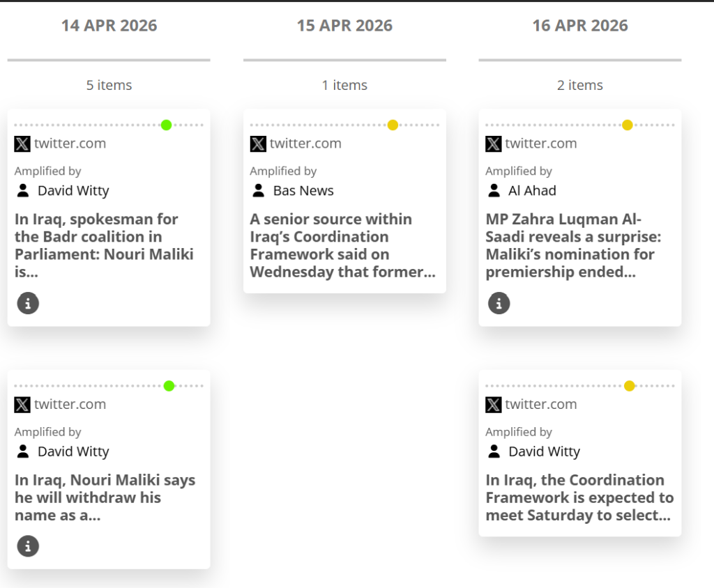Click yellow dot on Coordination Framework Saturday card
This screenshot has height=588, width=714.
click(x=630, y=386)
